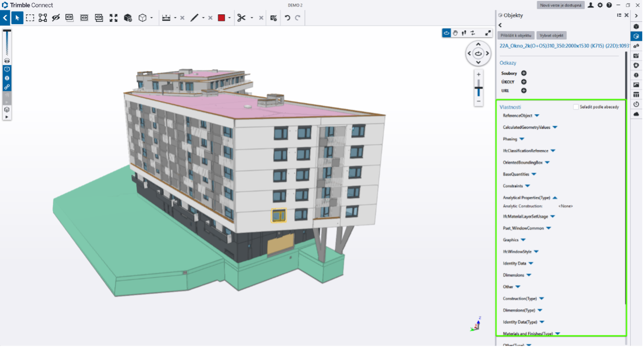Click the undo arrow in toolbar
This screenshot has width=644, height=347.
coord(287,18)
